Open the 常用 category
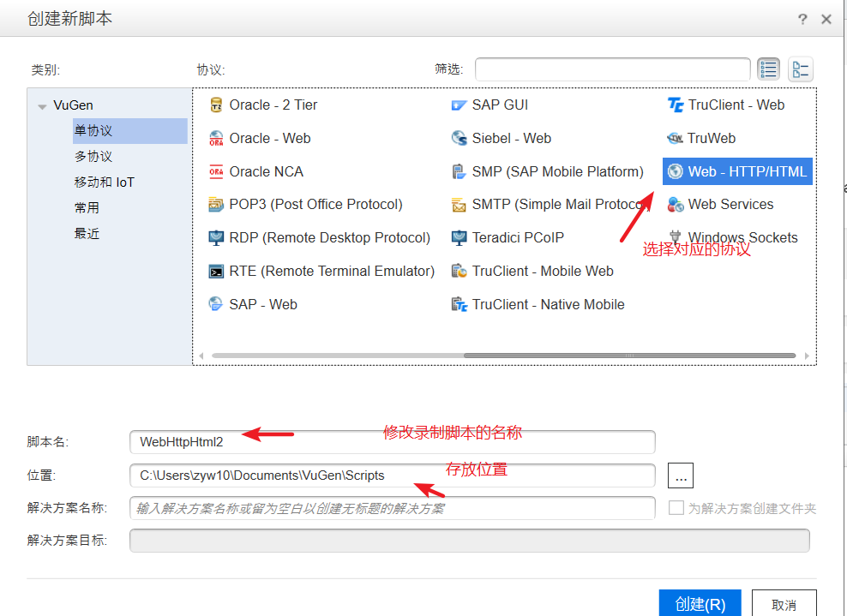The width and height of the screenshot is (847, 616). click(87, 208)
